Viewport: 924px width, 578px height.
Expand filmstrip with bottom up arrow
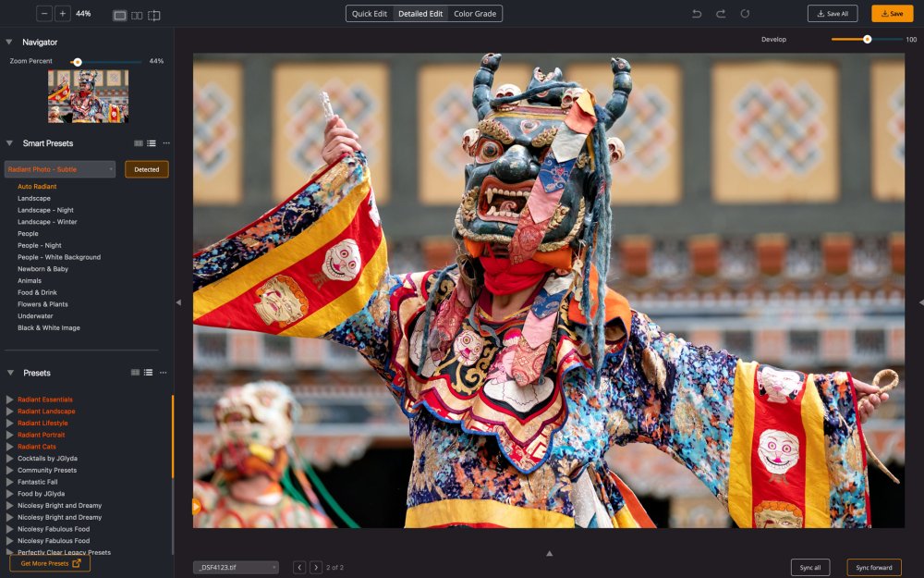click(549, 553)
